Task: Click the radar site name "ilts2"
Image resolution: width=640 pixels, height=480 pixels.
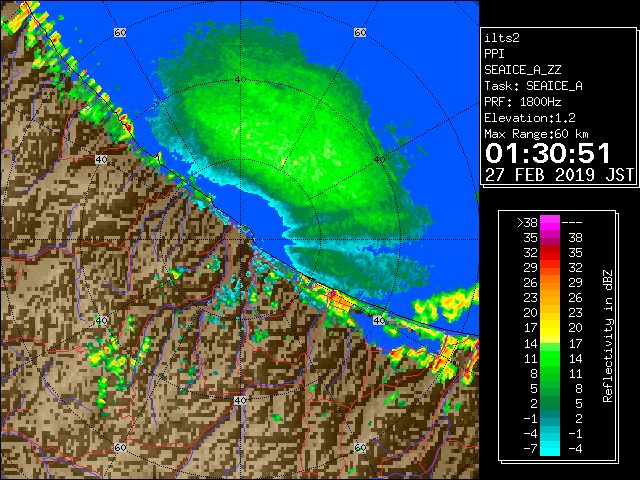Action: pos(502,38)
